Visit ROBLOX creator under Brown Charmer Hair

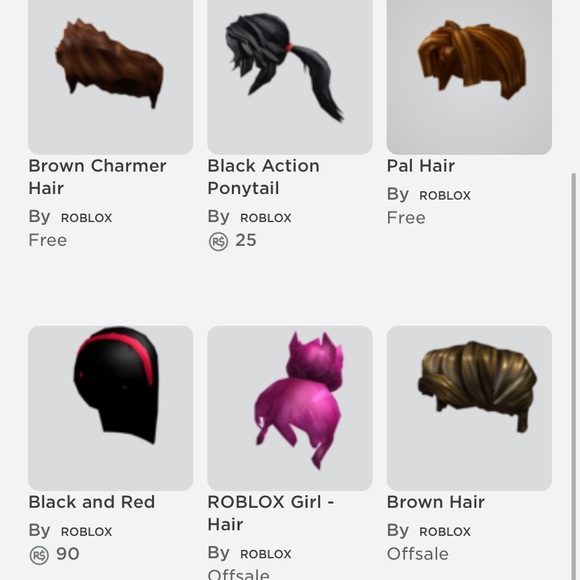87,218
